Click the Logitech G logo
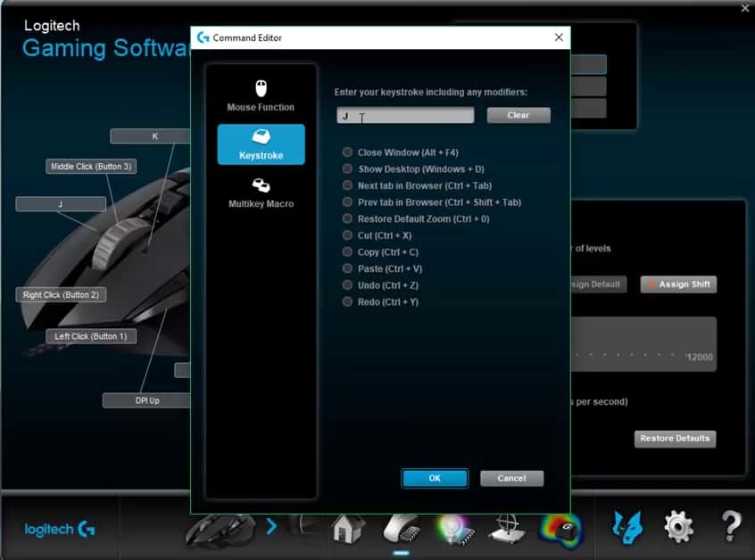 60,529
